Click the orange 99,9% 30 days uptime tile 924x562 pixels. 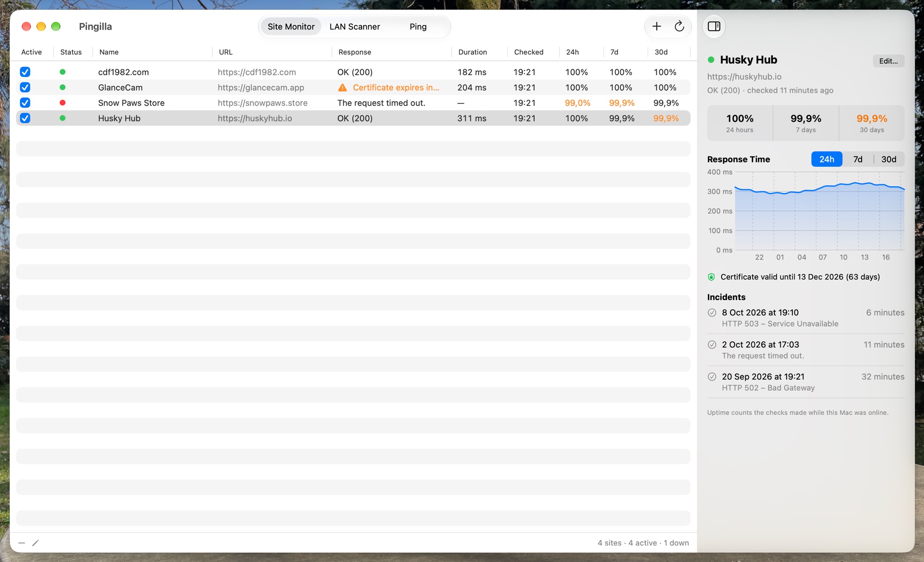(x=872, y=123)
